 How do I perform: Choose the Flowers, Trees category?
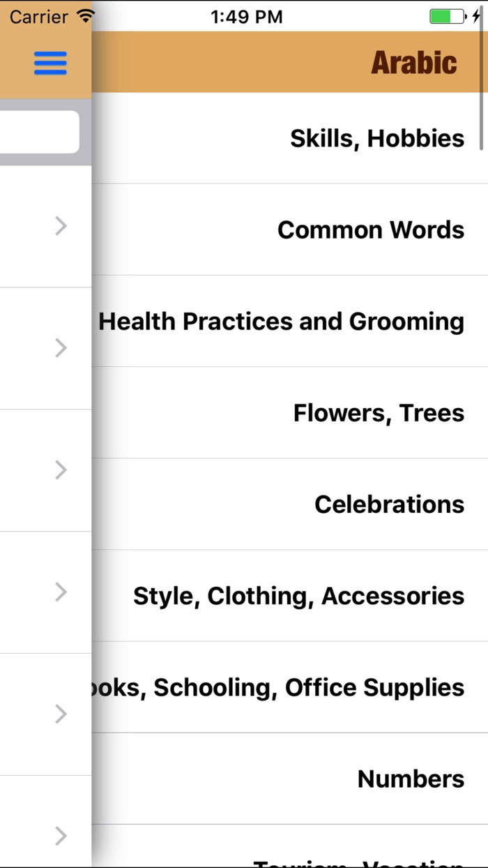tap(378, 412)
